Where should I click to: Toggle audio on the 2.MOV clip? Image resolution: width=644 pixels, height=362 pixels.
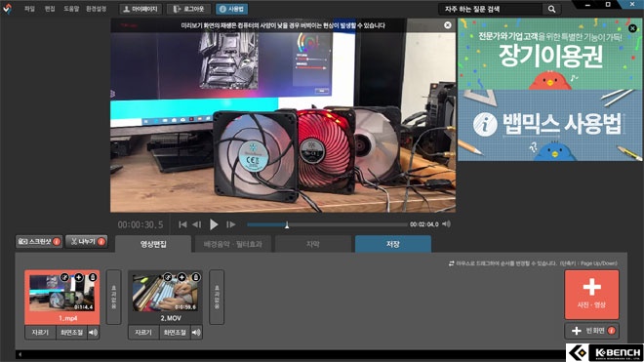[196, 332]
